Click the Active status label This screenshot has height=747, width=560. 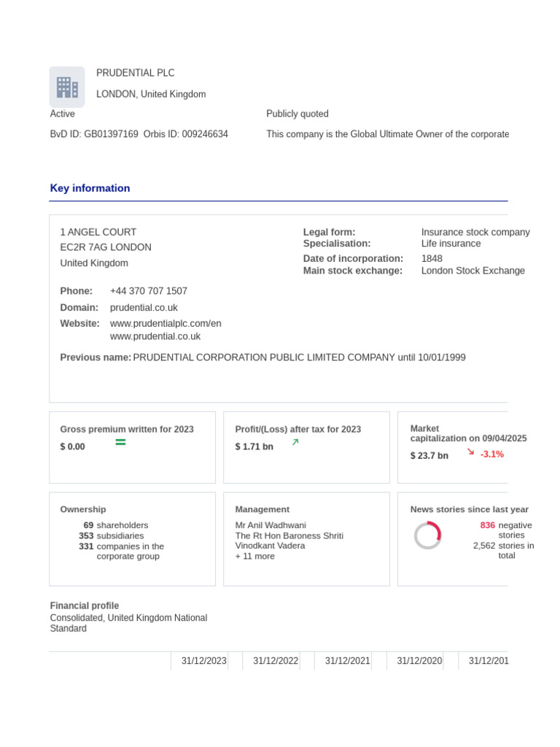(63, 113)
